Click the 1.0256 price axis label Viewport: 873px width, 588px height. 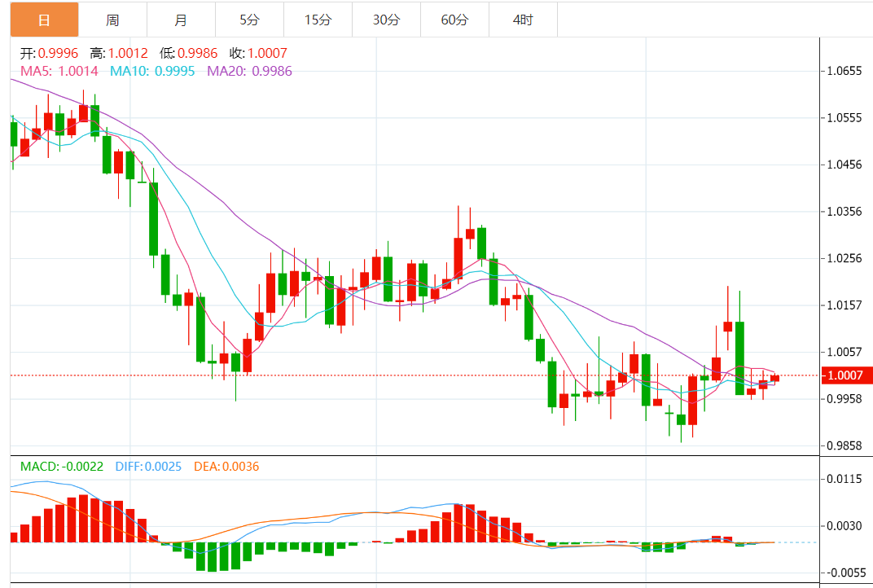(x=844, y=258)
